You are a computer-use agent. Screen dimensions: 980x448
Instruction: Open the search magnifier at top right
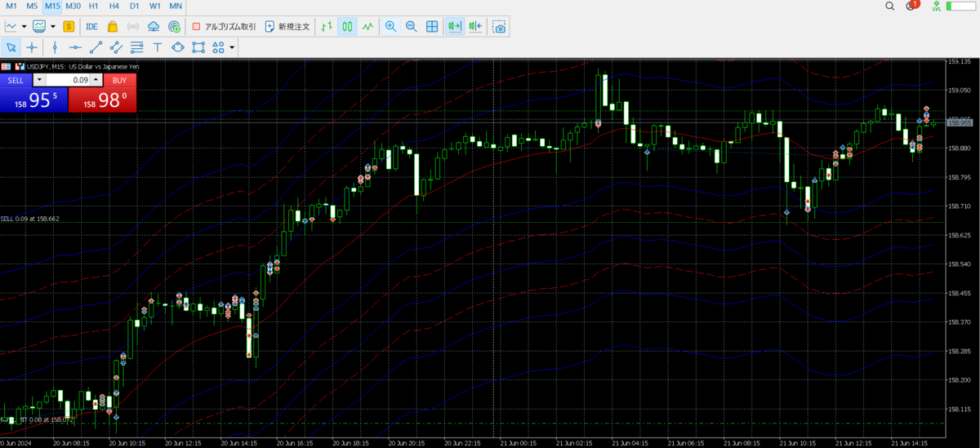click(x=890, y=6)
